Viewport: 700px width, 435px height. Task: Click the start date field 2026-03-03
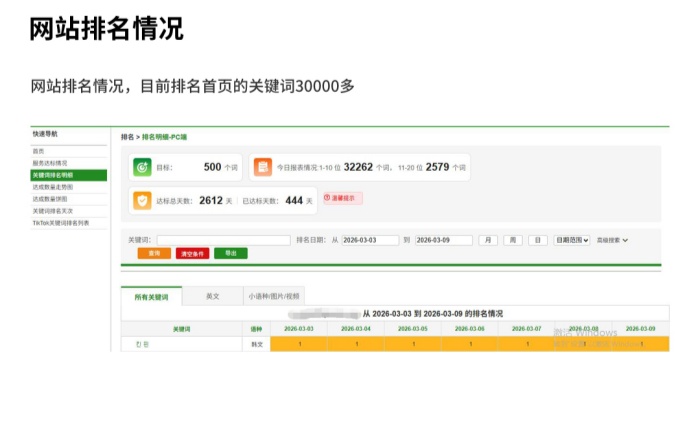coord(371,240)
